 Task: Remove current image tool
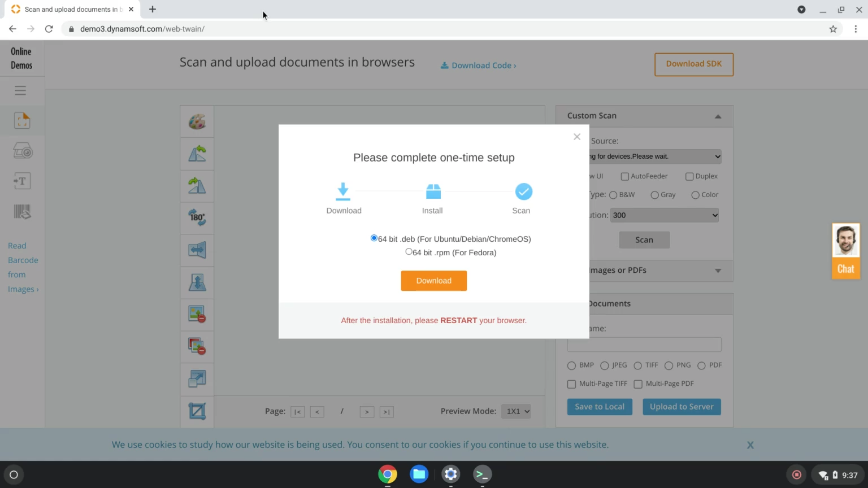[x=197, y=314]
